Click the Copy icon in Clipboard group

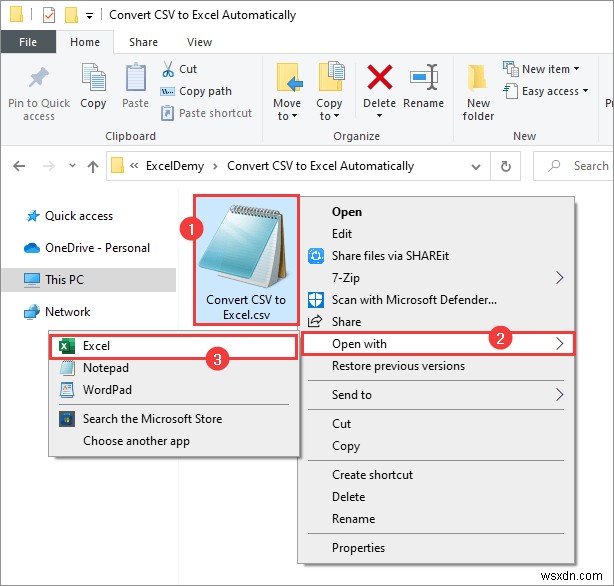click(x=94, y=77)
